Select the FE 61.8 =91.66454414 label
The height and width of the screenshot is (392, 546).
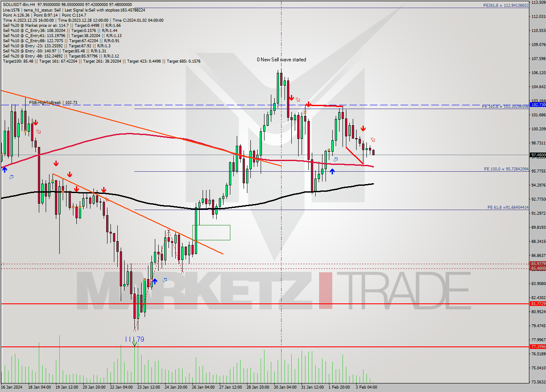[508, 208]
